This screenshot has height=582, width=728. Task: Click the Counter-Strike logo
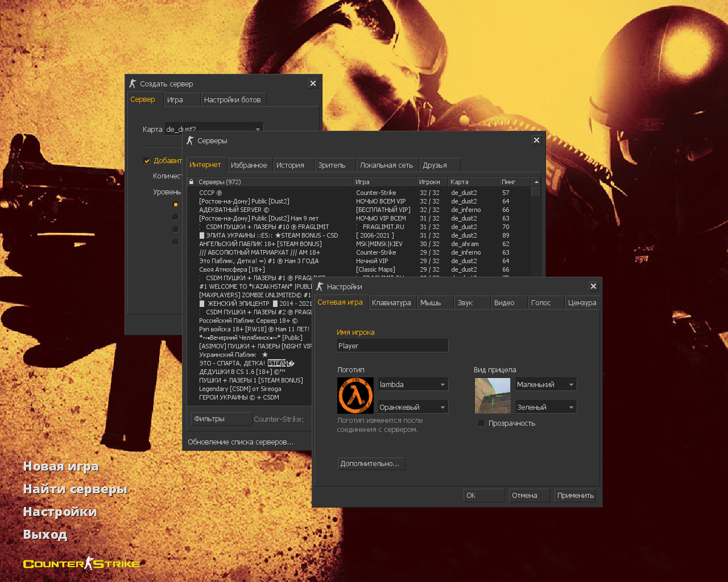(81, 564)
